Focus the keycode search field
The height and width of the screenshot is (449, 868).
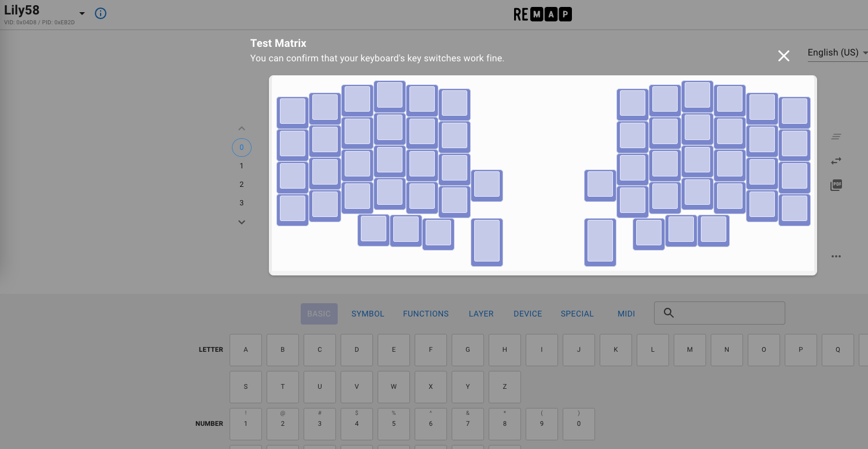pyautogui.click(x=727, y=313)
